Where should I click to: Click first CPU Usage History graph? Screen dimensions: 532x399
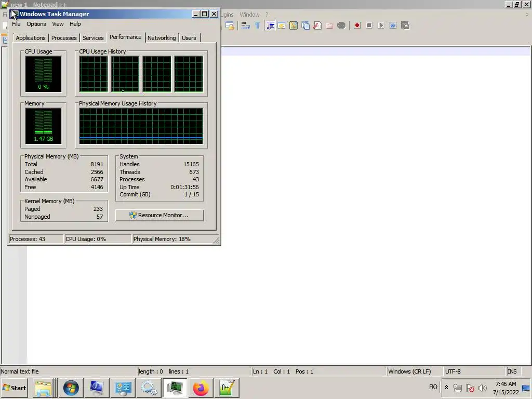94,74
